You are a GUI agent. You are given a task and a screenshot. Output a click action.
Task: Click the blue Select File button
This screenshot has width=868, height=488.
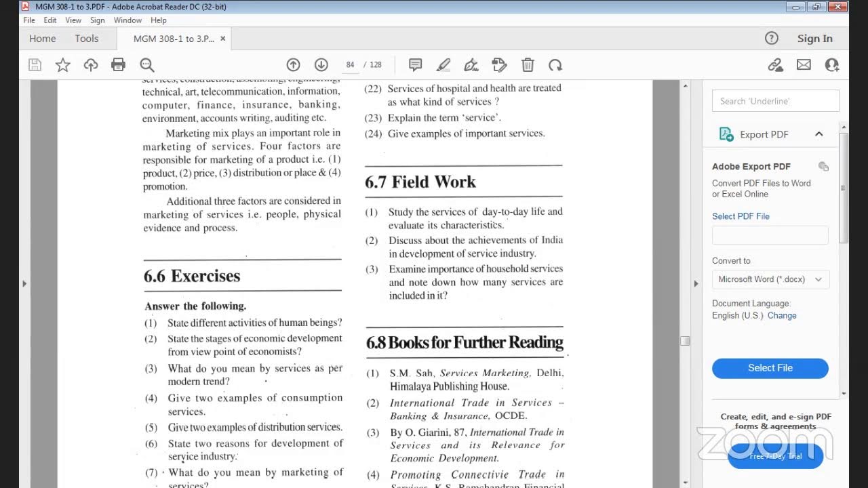[x=770, y=368]
